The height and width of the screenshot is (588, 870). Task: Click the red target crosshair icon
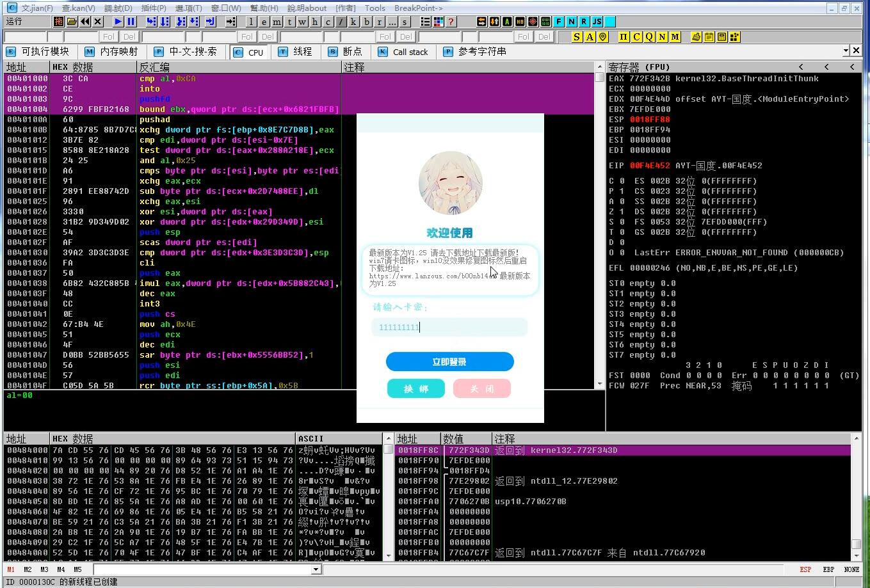533,21
